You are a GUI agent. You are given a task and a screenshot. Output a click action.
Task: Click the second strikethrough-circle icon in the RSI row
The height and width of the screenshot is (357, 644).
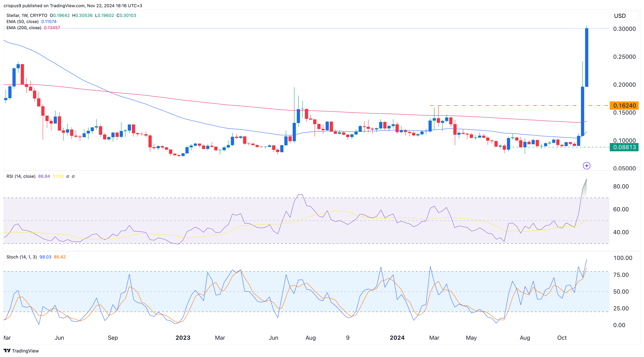coord(73,176)
